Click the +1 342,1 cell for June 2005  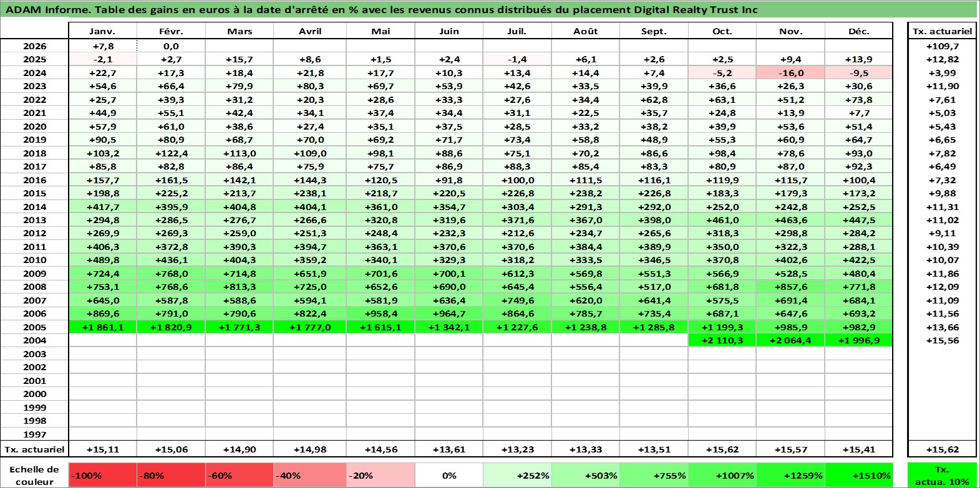pyautogui.click(x=449, y=327)
